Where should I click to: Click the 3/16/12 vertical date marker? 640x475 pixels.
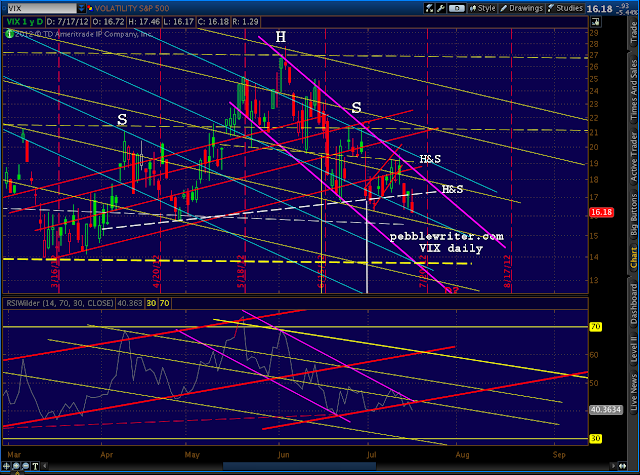click(x=55, y=273)
